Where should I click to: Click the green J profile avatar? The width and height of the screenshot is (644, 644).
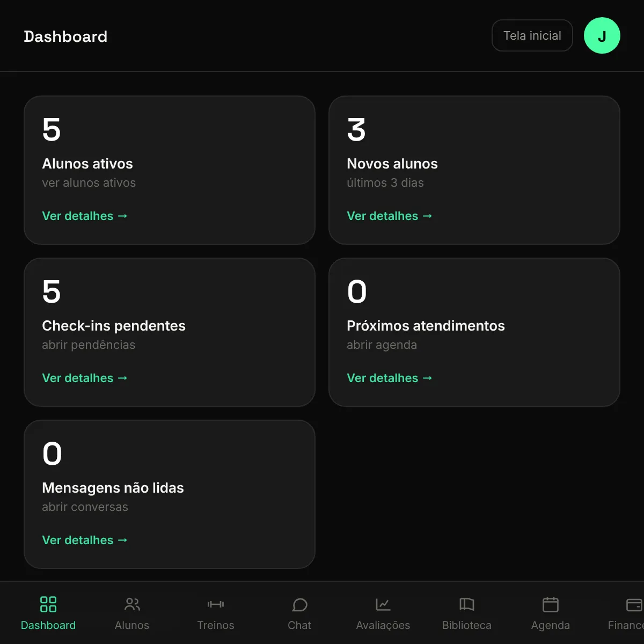pyautogui.click(x=602, y=35)
